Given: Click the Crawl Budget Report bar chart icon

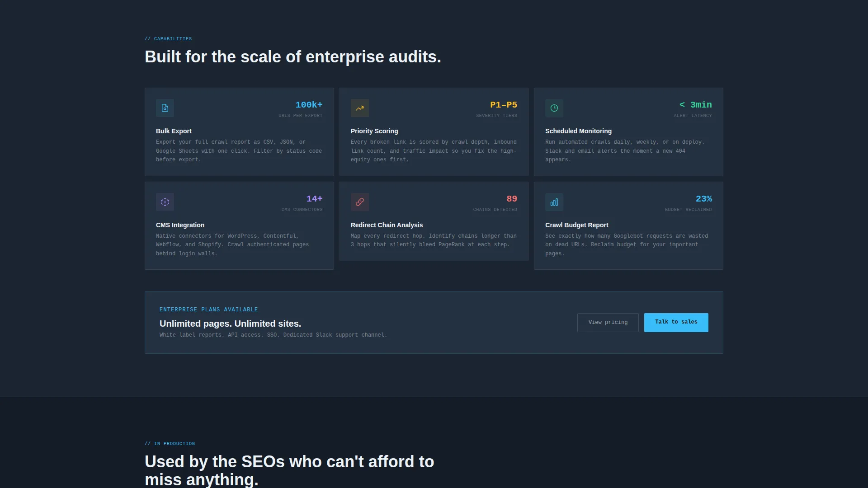Looking at the screenshot, I should click(x=554, y=202).
